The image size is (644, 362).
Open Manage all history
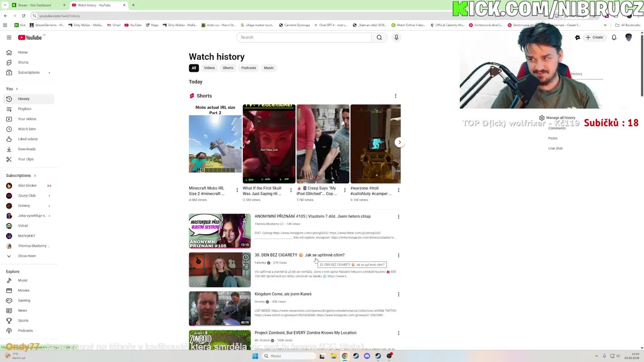pos(557,118)
